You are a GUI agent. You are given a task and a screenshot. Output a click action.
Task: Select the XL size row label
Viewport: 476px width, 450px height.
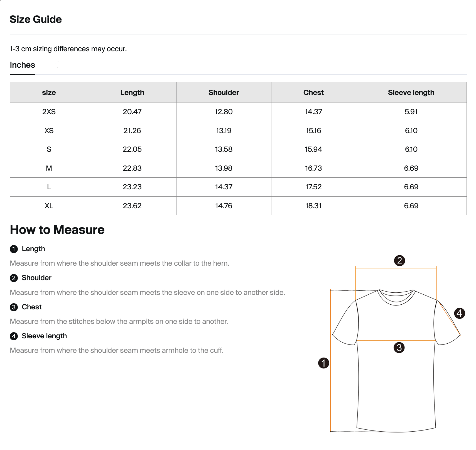(x=49, y=206)
